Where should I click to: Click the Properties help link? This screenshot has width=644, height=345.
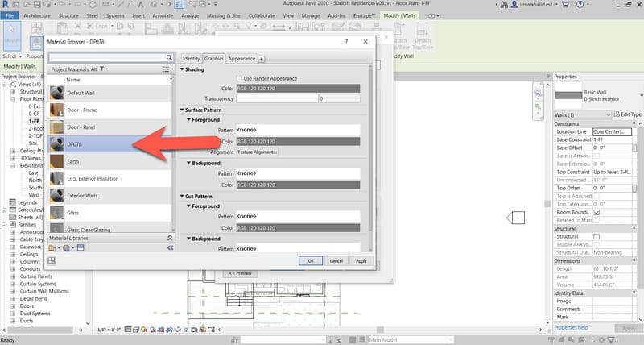coord(571,328)
